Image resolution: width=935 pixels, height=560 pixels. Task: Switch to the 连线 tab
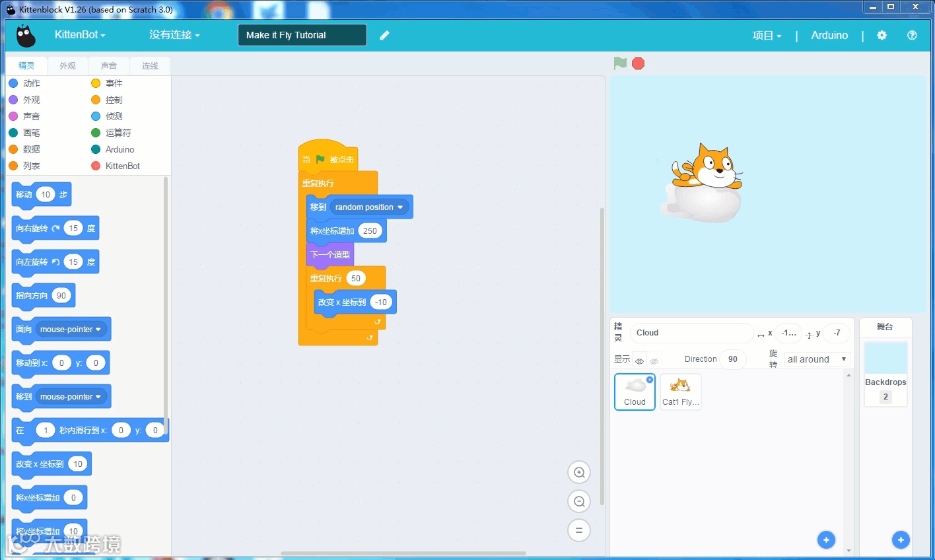pyautogui.click(x=150, y=66)
